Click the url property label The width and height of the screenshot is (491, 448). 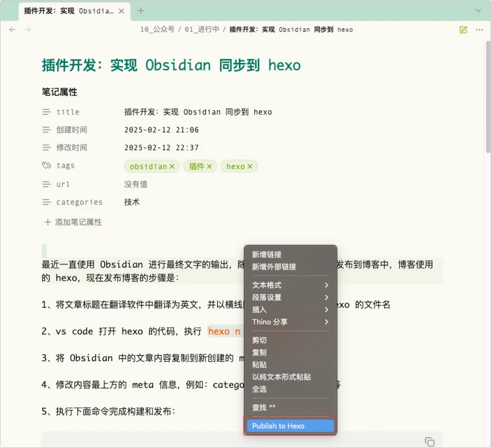(63, 184)
